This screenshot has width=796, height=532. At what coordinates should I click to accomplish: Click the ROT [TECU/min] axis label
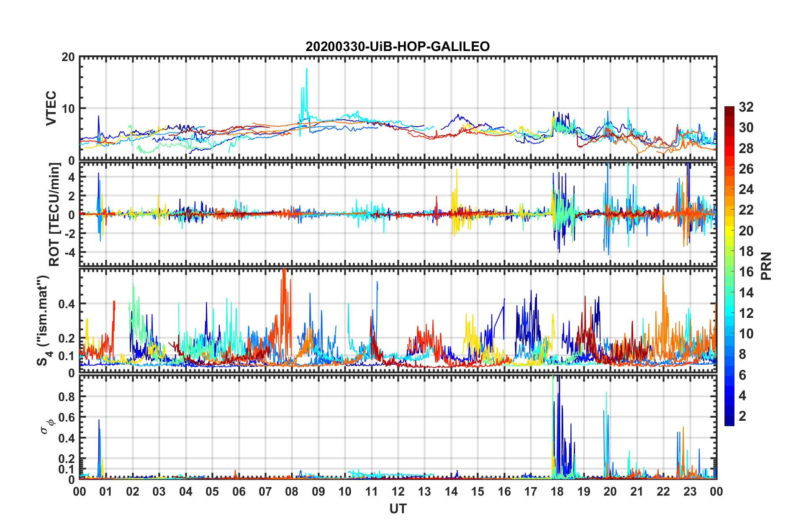point(54,214)
